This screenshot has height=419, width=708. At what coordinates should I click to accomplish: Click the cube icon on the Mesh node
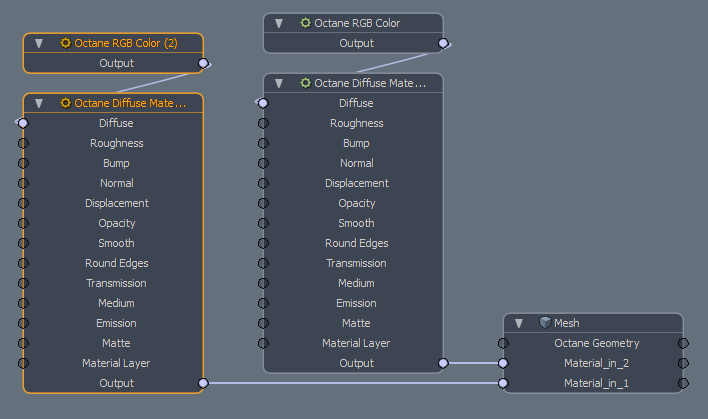pyautogui.click(x=545, y=323)
